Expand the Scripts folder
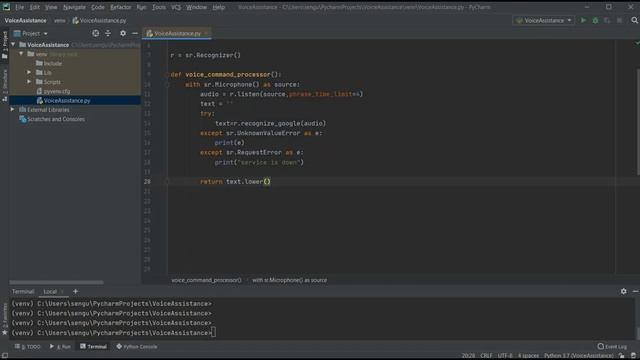640x360 pixels. click(x=29, y=82)
